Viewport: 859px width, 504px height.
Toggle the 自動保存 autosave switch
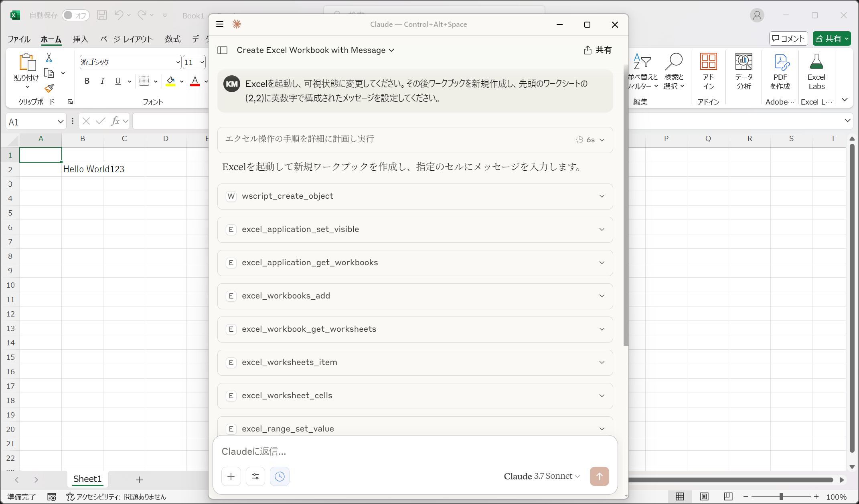(75, 15)
